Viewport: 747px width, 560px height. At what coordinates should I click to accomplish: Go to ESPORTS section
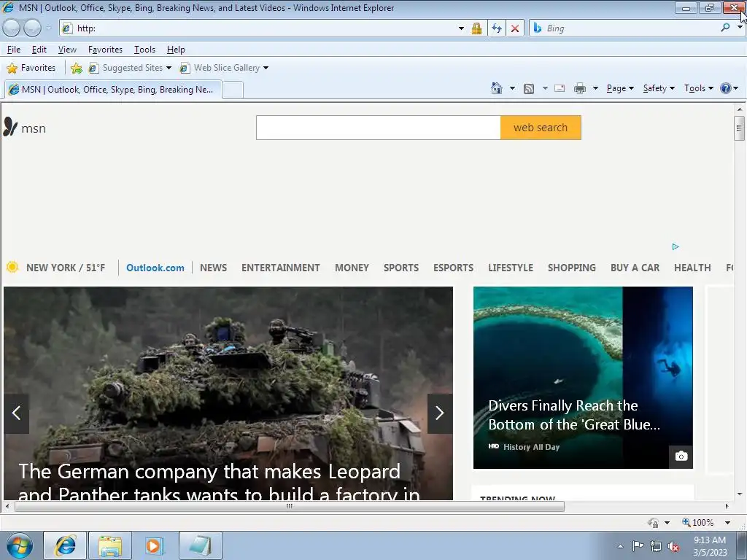pos(454,268)
